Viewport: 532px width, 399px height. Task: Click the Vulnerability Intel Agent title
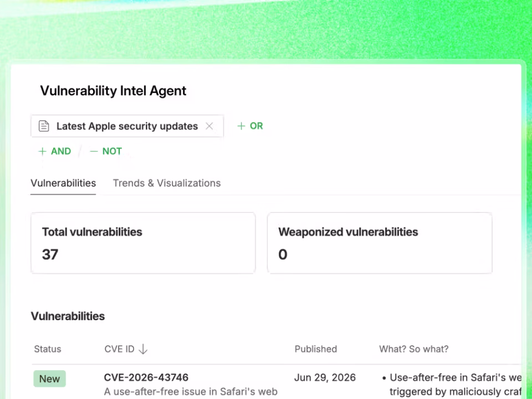(113, 90)
